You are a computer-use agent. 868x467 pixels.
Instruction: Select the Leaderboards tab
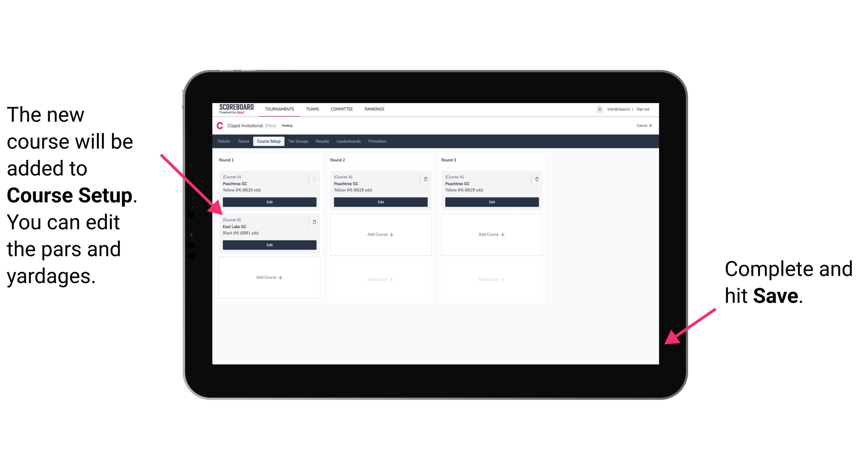347,142
